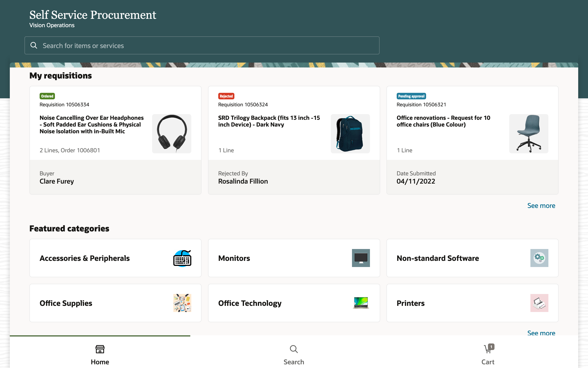This screenshot has width=588, height=368.
Task: Click See more under My requisitions
Action: coord(541,206)
